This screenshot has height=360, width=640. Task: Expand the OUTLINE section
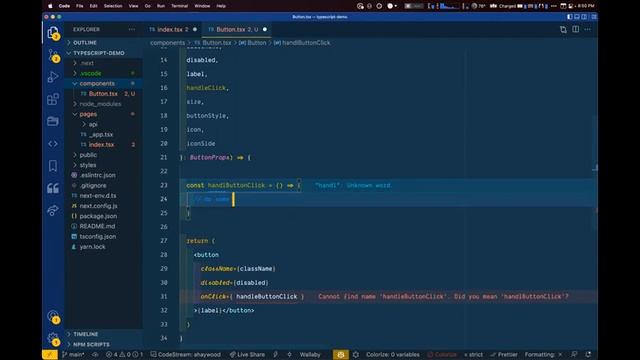click(85, 42)
